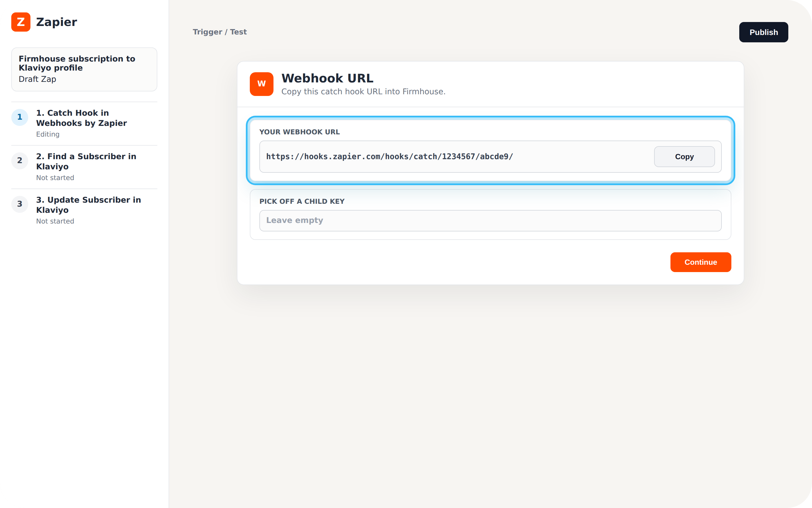
Task: Select step 2 number badge
Action: tap(20, 161)
